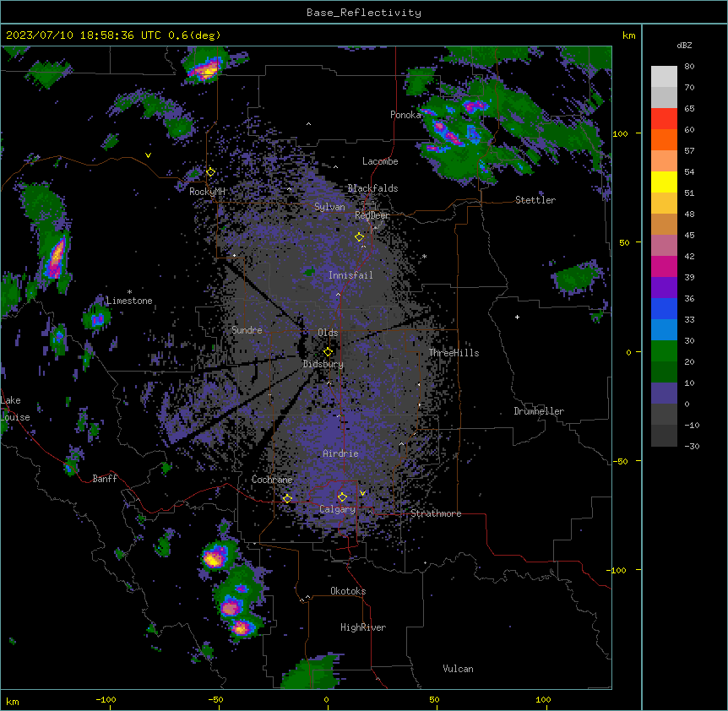Click the 100 label on the vertical axis

pos(620,133)
